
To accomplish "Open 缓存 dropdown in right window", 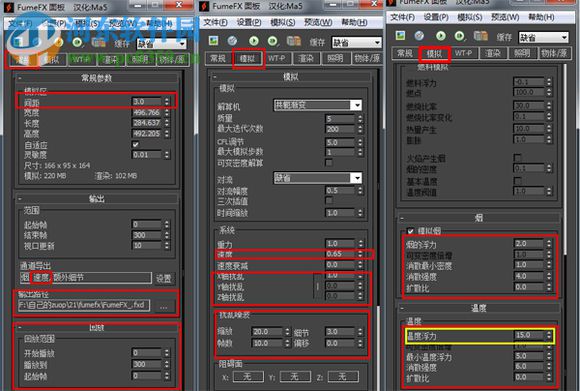I will click(x=543, y=37).
